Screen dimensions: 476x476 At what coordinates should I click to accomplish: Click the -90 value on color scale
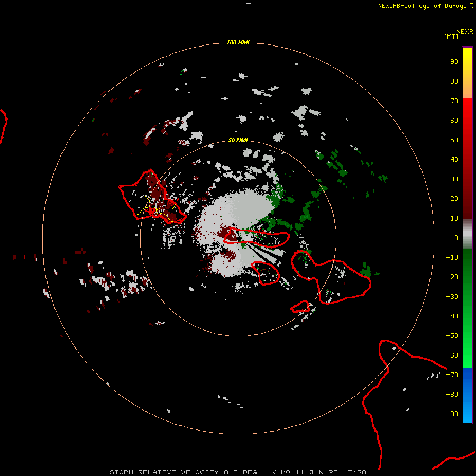pos(452,414)
